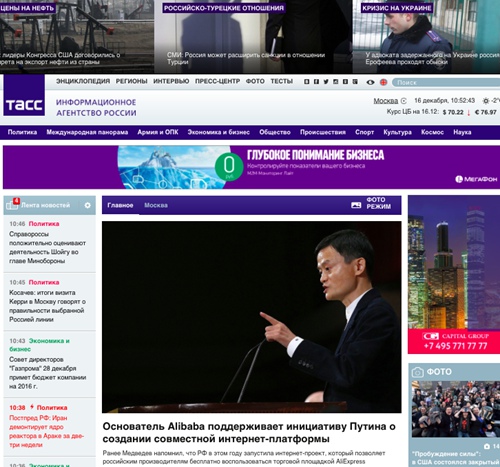
Task: Click the round icon next to Москва
Action: (x=404, y=101)
